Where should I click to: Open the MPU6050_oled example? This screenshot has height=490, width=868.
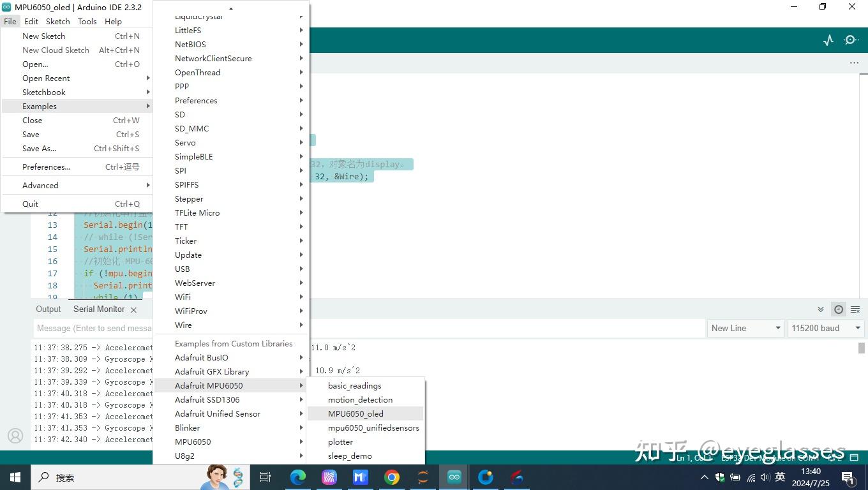click(365, 413)
